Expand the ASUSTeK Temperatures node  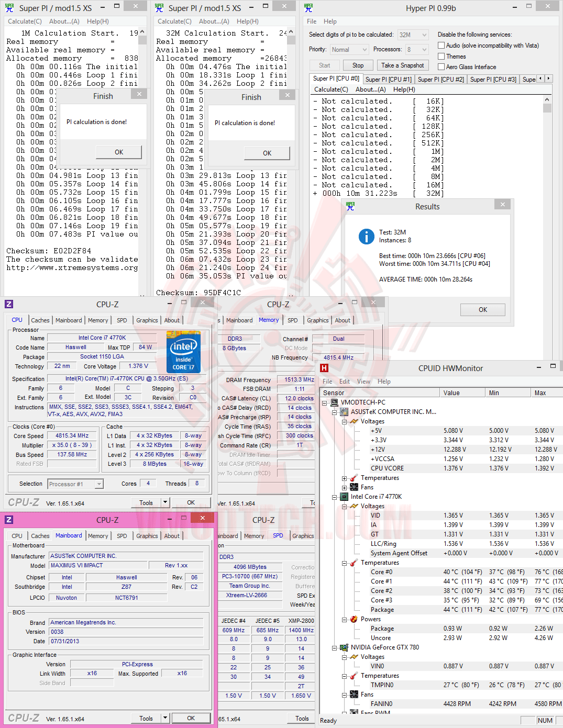pos(344,478)
